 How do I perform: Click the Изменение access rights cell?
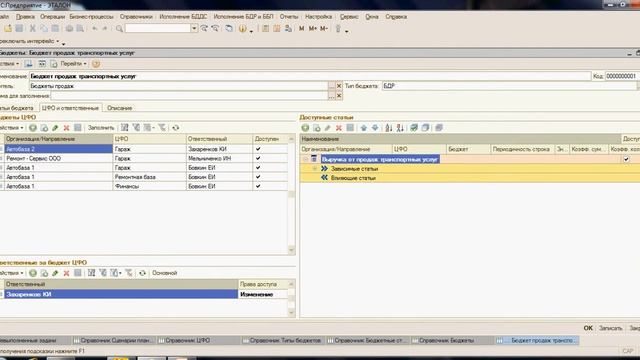coord(263,294)
